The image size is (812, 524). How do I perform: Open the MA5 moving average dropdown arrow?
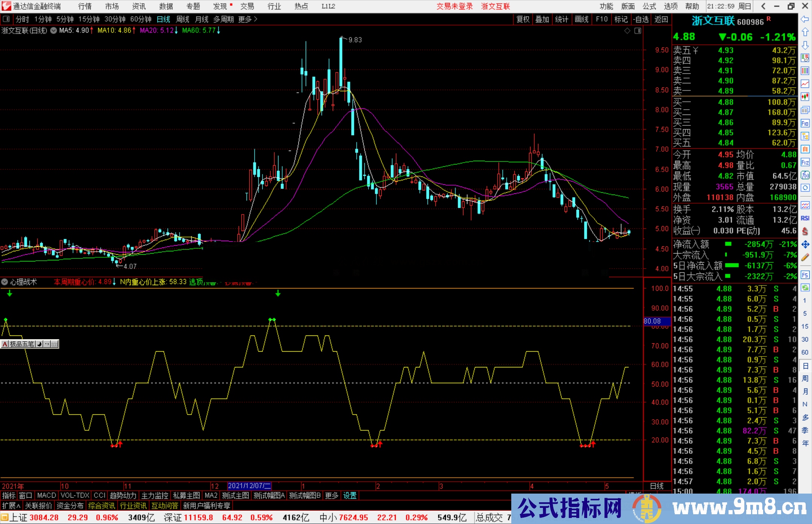point(53,30)
